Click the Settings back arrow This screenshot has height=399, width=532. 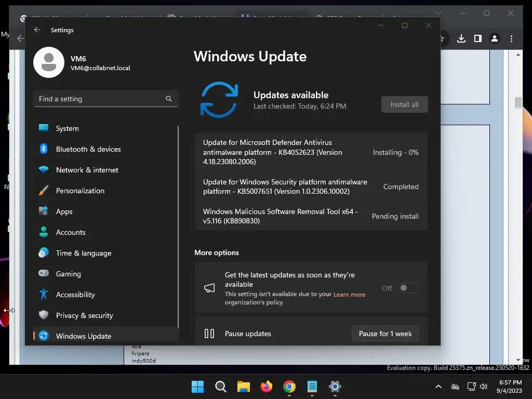tap(37, 30)
